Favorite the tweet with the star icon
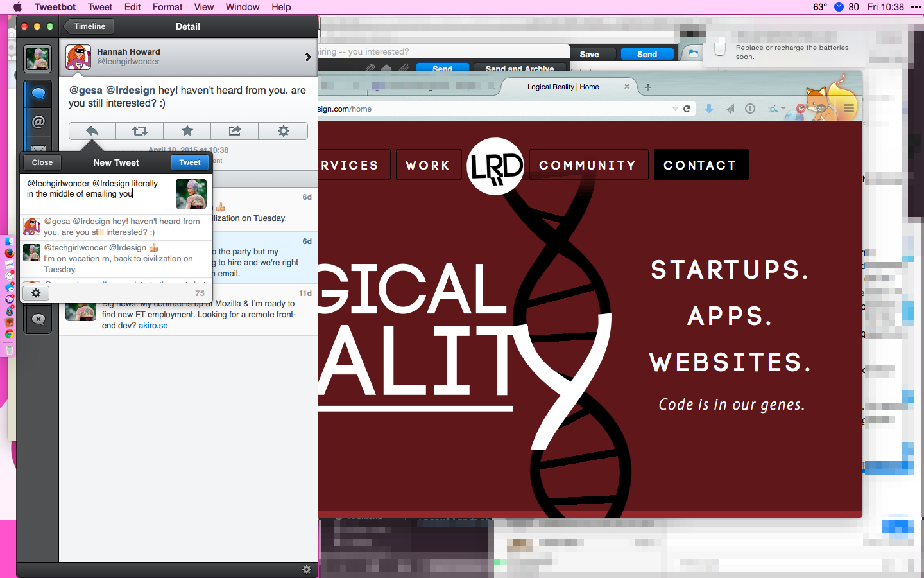Image resolution: width=924 pixels, height=578 pixels. tap(187, 131)
